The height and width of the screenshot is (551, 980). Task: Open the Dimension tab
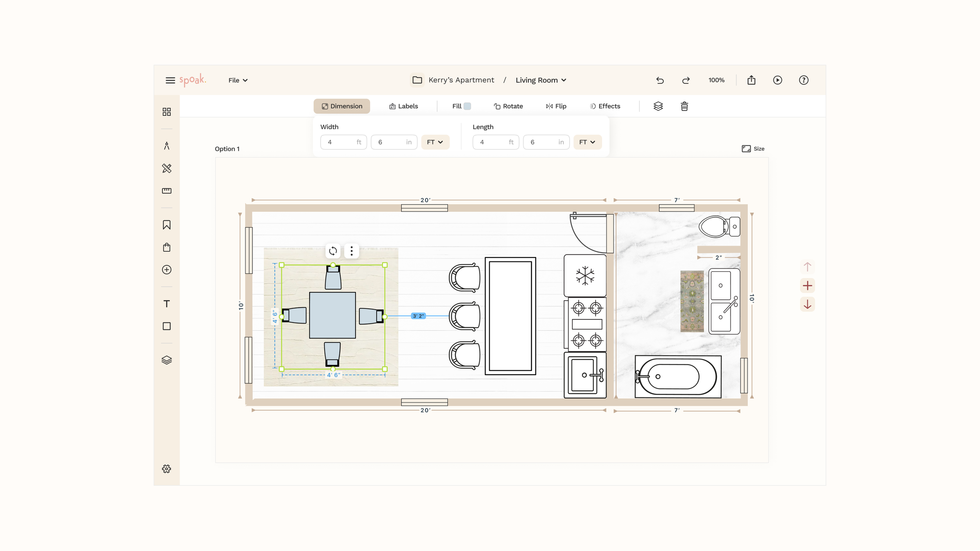click(x=342, y=106)
